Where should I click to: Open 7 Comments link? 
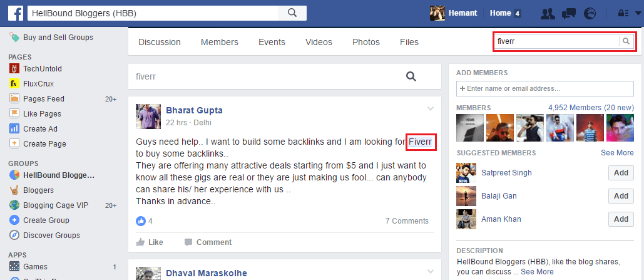click(x=407, y=220)
